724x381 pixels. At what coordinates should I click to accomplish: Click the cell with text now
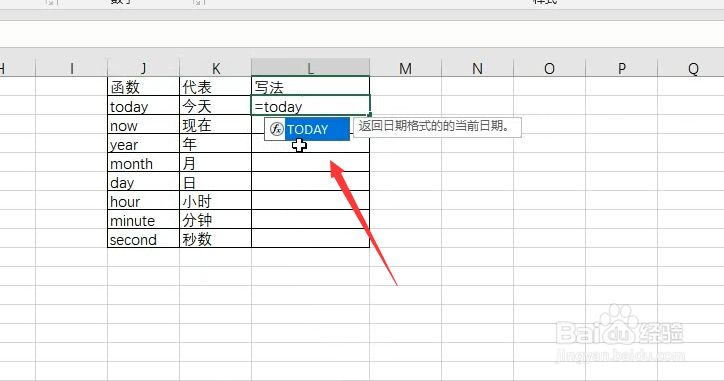(x=144, y=125)
